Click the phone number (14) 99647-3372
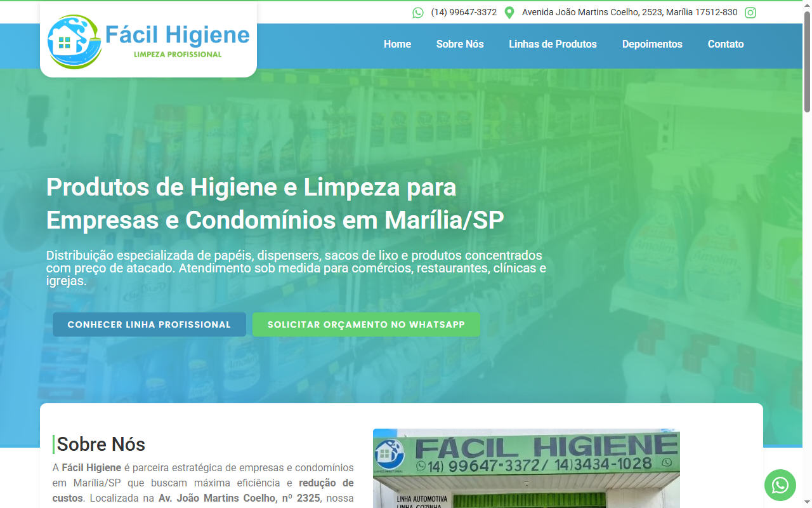The width and height of the screenshot is (812, 508). click(x=464, y=13)
